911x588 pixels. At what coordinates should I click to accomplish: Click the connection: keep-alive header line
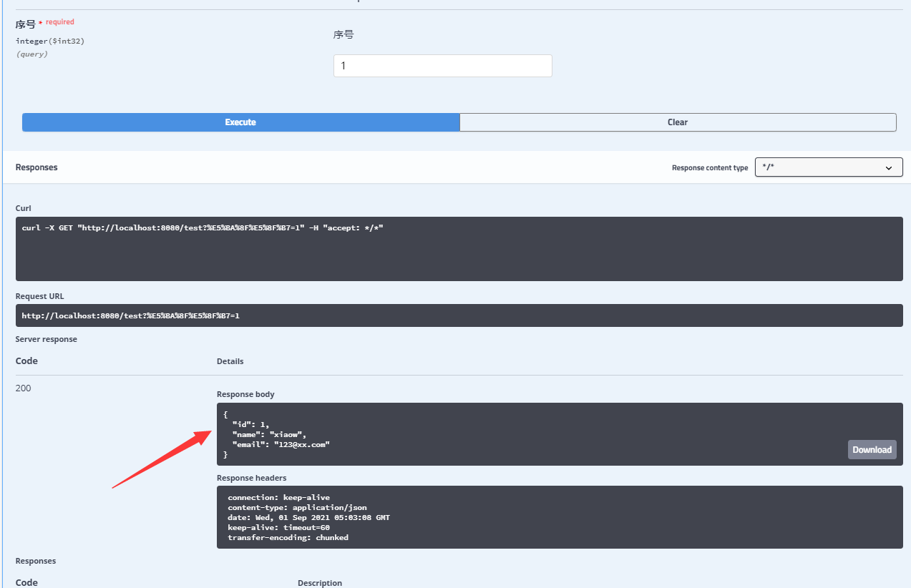(278, 497)
